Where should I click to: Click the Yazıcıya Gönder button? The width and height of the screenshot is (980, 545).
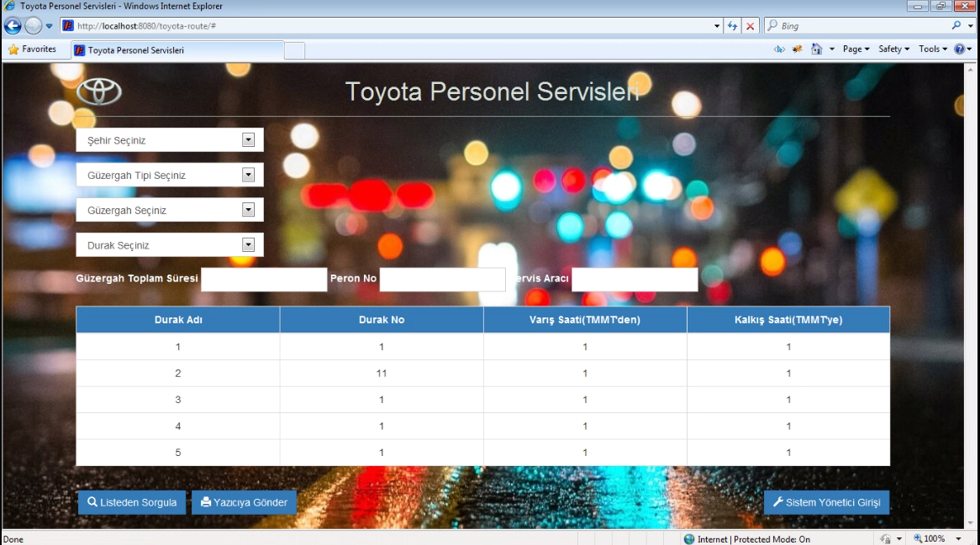244,502
